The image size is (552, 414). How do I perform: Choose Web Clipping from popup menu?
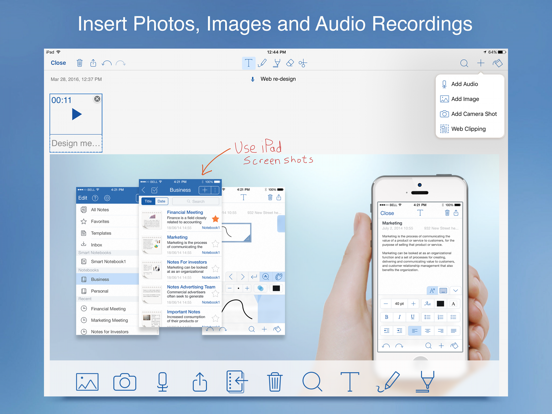click(x=470, y=129)
